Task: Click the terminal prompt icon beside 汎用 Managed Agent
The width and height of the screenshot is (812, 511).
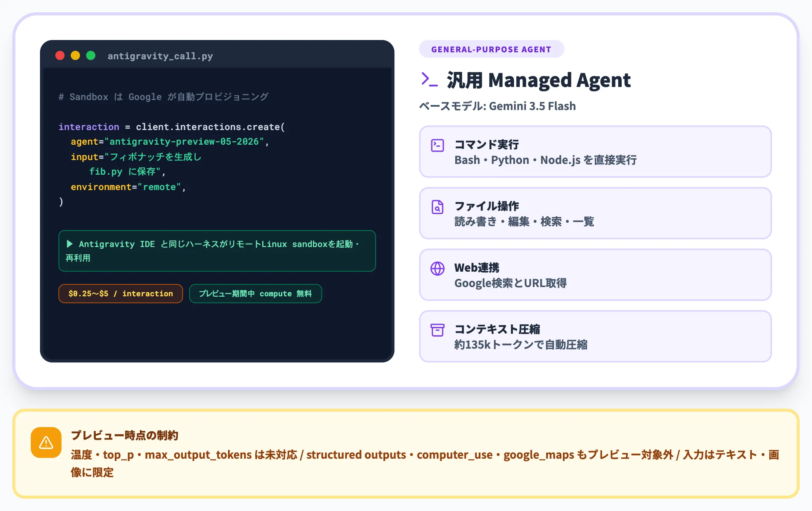Action: coord(429,80)
